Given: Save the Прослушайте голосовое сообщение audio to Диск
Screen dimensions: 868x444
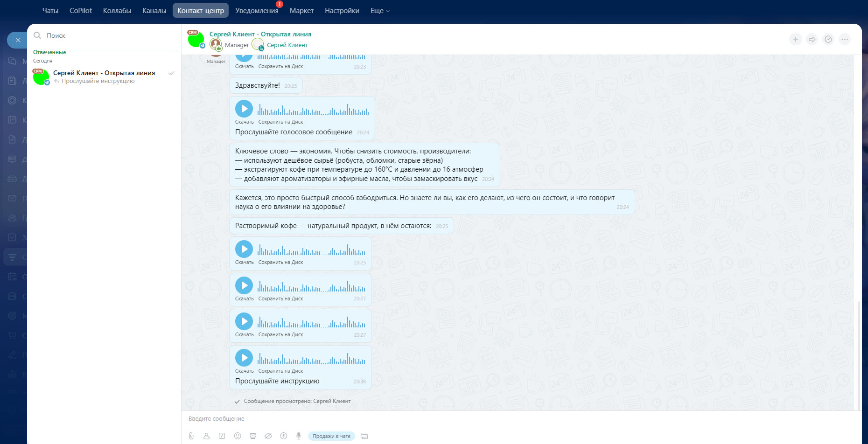Looking at the screenshot, I should 281,122.
